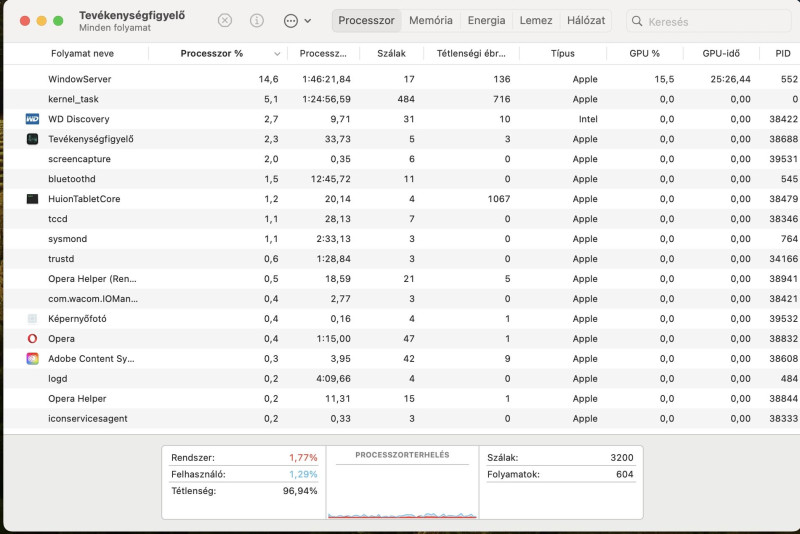The image size is (800, 534).
Task: Click the Minden folyamat subtitle
Action: [115, 28]
